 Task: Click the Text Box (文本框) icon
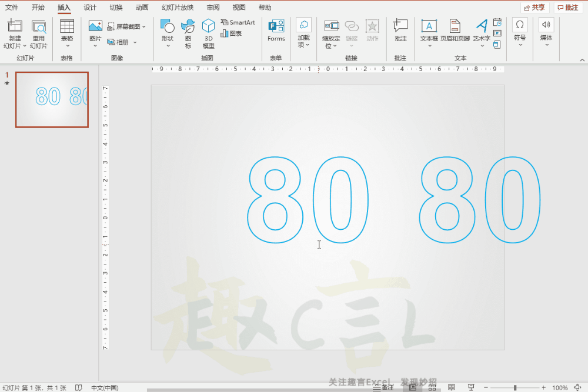429,26
